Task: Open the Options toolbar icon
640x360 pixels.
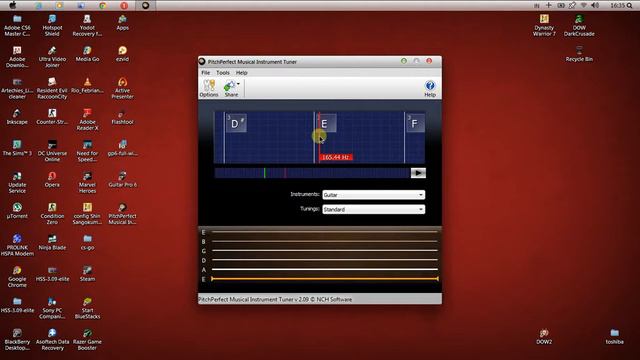Action: (209, 88)
